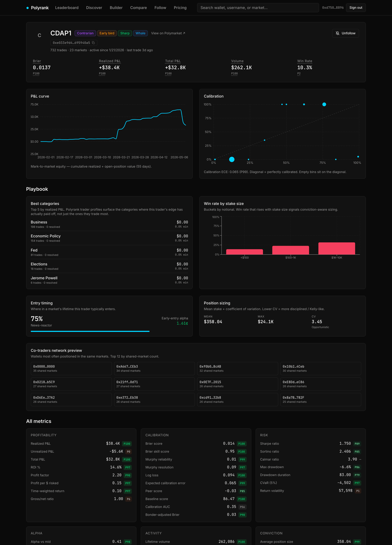Click the 0xd750…8896 wallet label
Screen dimensions: 392x545
pyautogui.click(x=333, y=8)
